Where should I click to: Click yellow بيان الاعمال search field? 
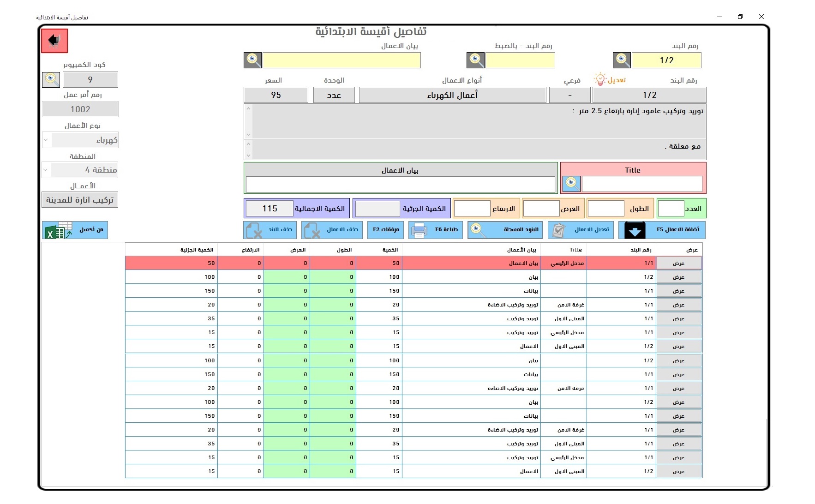click(x=342, y=60)
